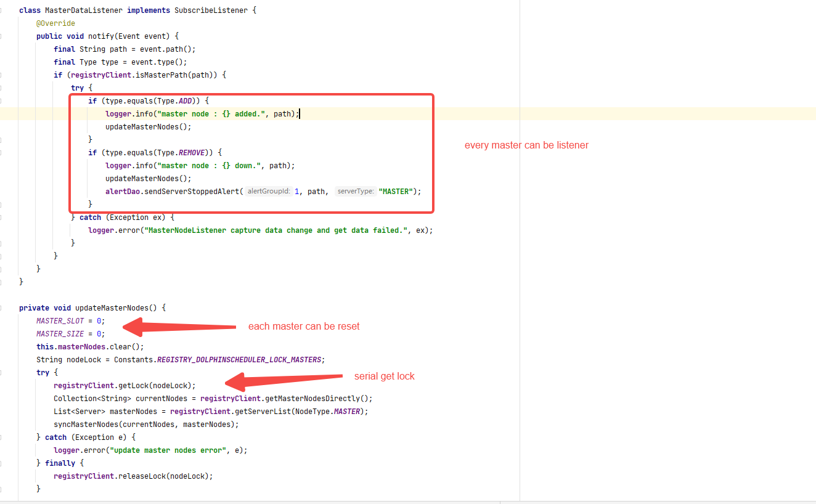
Task: Click the Type.REMOVE constant
Action: tap(181, 153)
